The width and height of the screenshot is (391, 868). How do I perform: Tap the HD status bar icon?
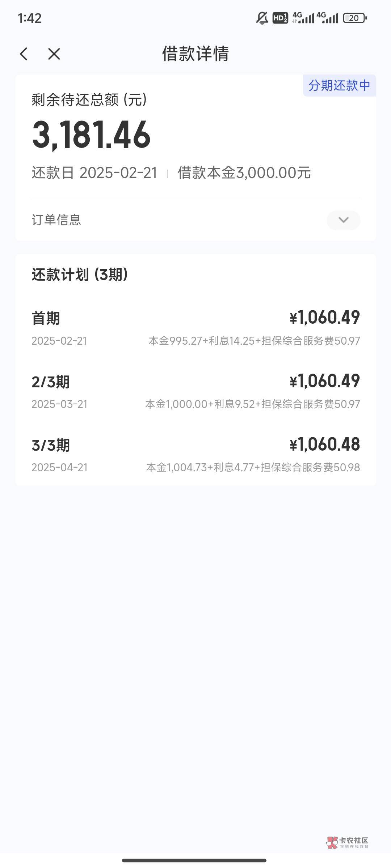(x=280, y=18)
